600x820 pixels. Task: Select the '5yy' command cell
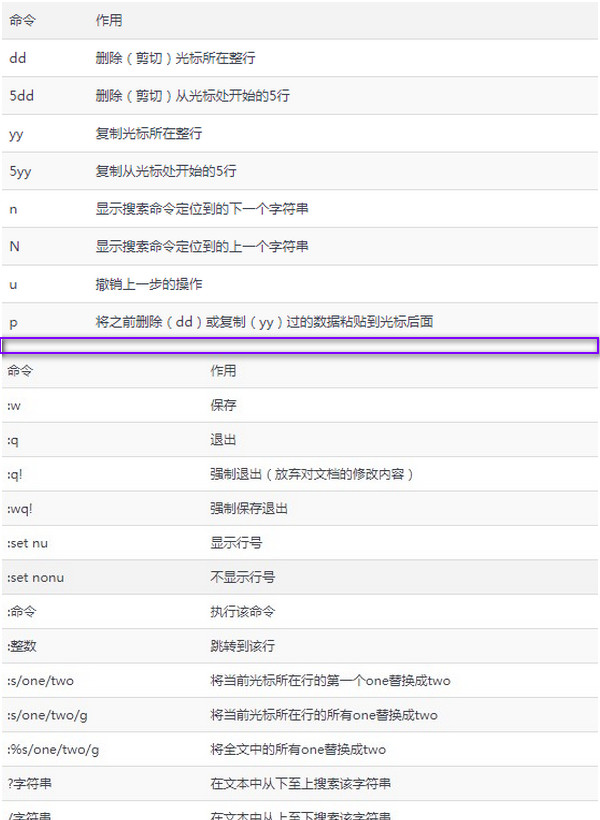21,171
